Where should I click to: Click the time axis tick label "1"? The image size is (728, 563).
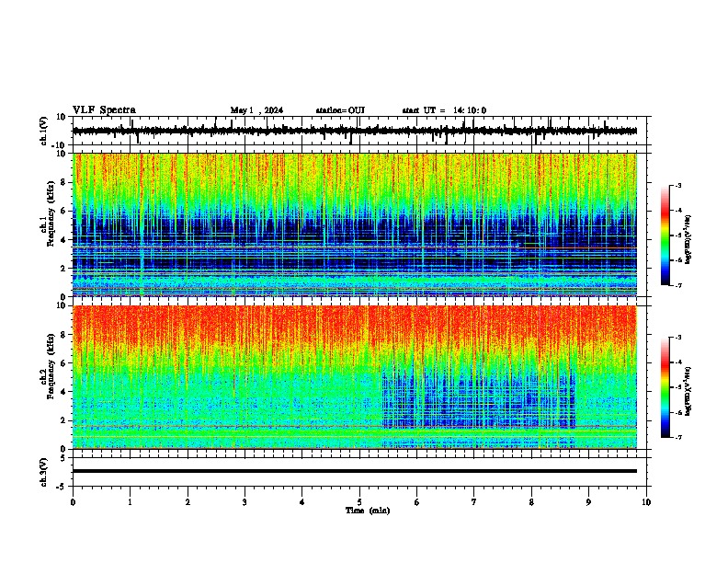(x=130, y=502)
